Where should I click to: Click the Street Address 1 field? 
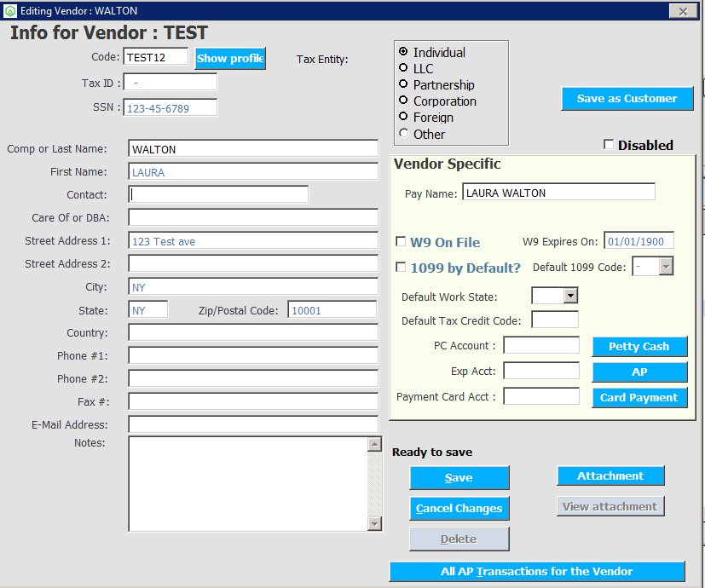253,241
